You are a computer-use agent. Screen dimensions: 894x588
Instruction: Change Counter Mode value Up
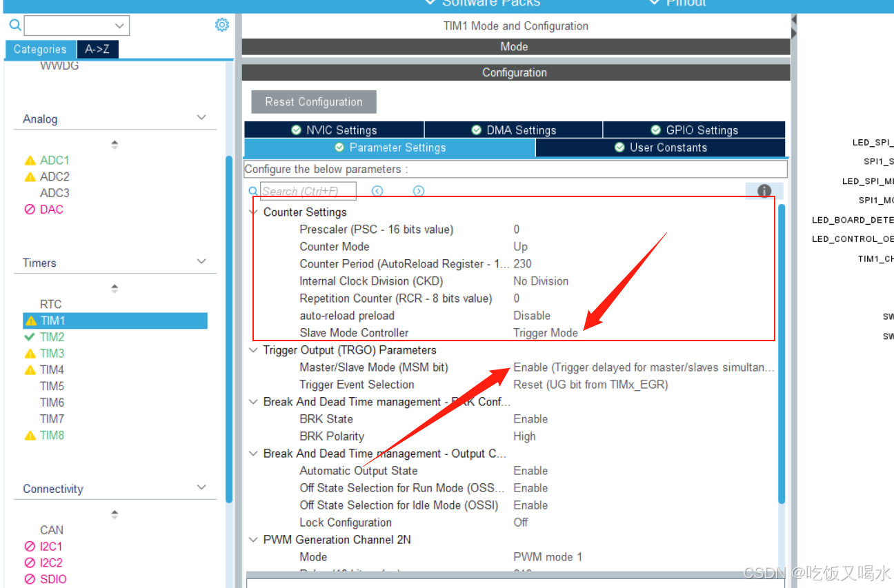520,247
